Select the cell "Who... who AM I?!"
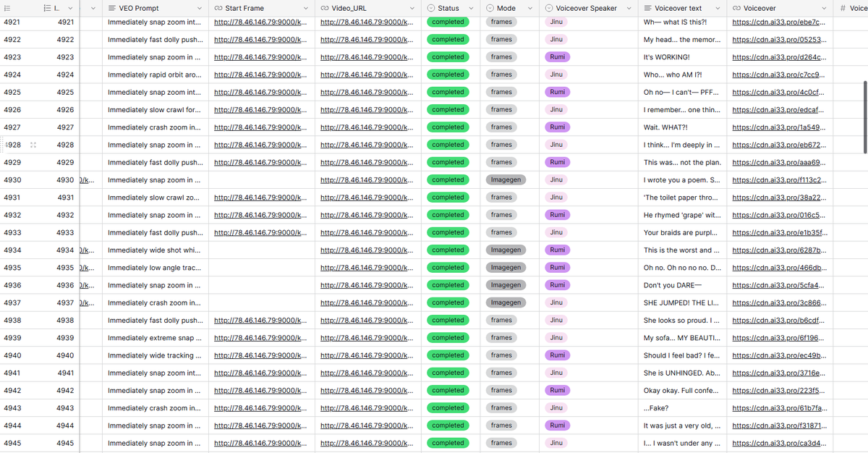This screenshot has width=868, height=453. [683, 75]
